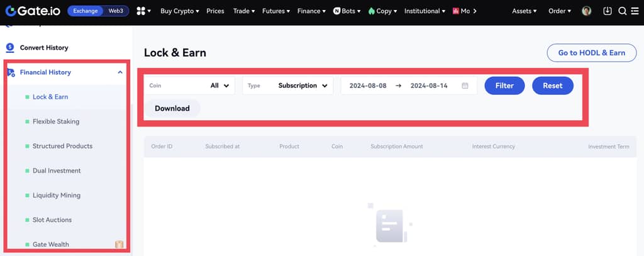Open the date range calendar icon
Viewport: 644px width, 256px height.
coord(465,86)
